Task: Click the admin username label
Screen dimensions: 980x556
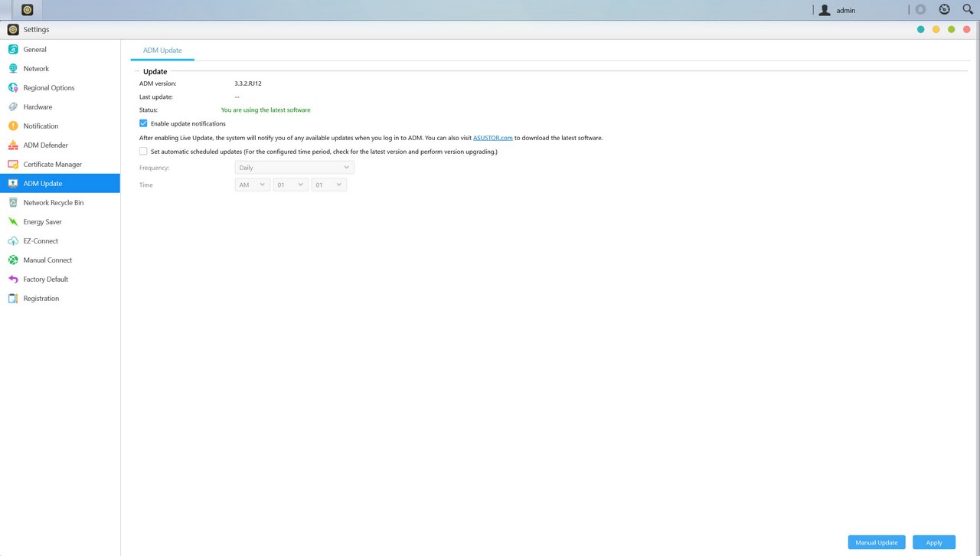Action: pyautogui.click(x=846, y=10)
